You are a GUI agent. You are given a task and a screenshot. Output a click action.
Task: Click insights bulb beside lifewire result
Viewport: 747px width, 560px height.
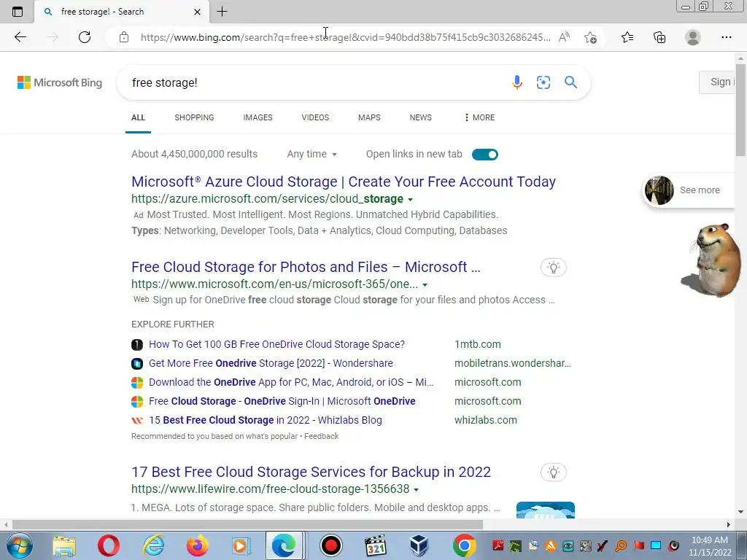point(553,472)
